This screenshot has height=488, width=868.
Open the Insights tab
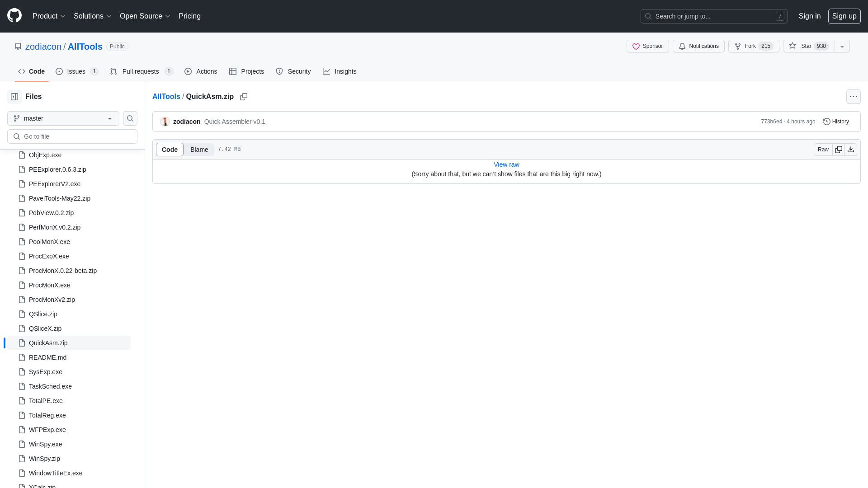(340, 71)
